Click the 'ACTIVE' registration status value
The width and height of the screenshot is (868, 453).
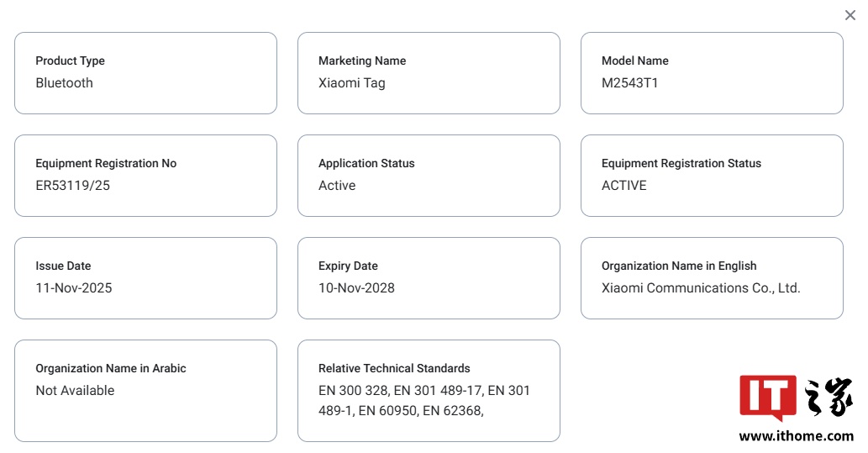(x=623, y=186)
